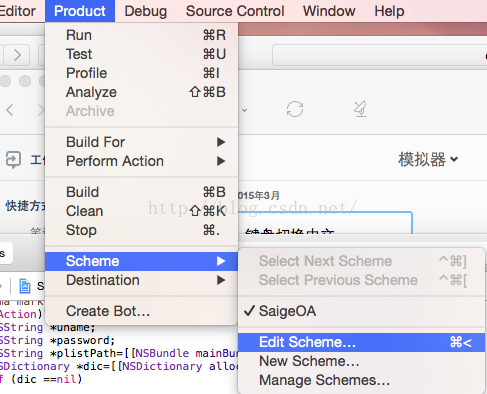Open the Debug menu

click(x=146, y=11)
